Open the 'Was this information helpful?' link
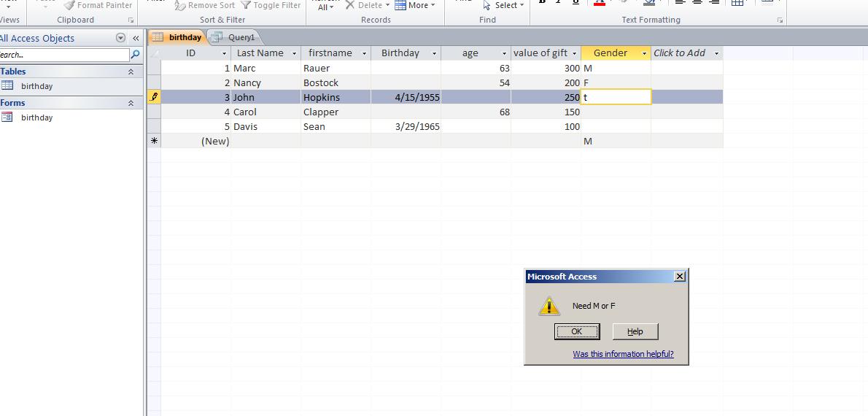This screenshot has width=868, height=416. (x=624, y=354)
